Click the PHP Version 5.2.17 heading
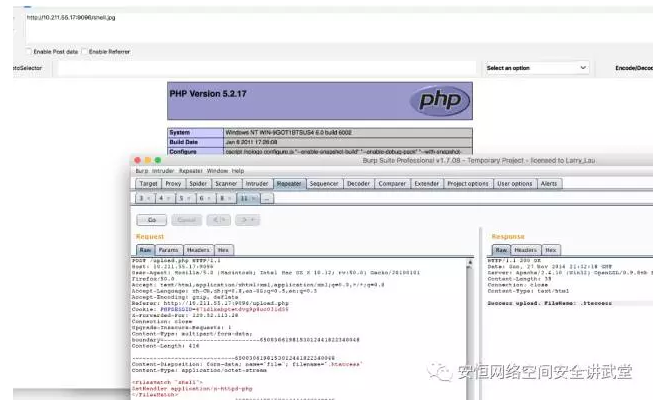Viewport: 671px width, 420px height. [208, 94]
